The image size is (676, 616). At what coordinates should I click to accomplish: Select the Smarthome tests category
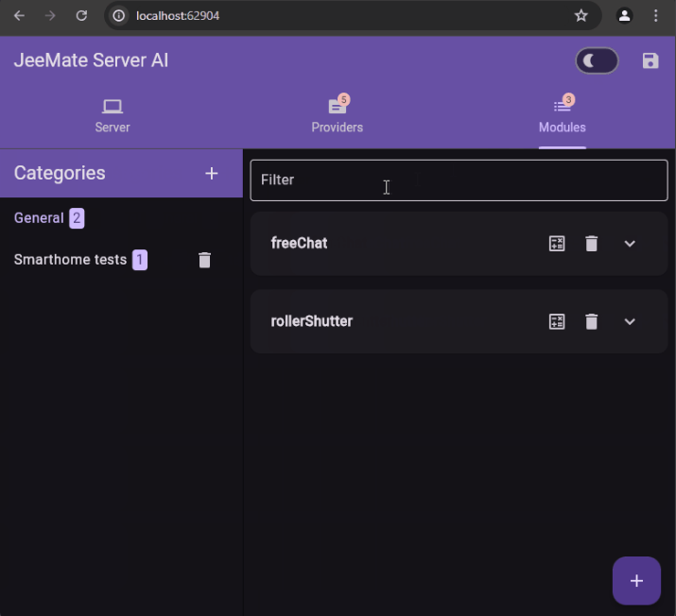[70, 260]
